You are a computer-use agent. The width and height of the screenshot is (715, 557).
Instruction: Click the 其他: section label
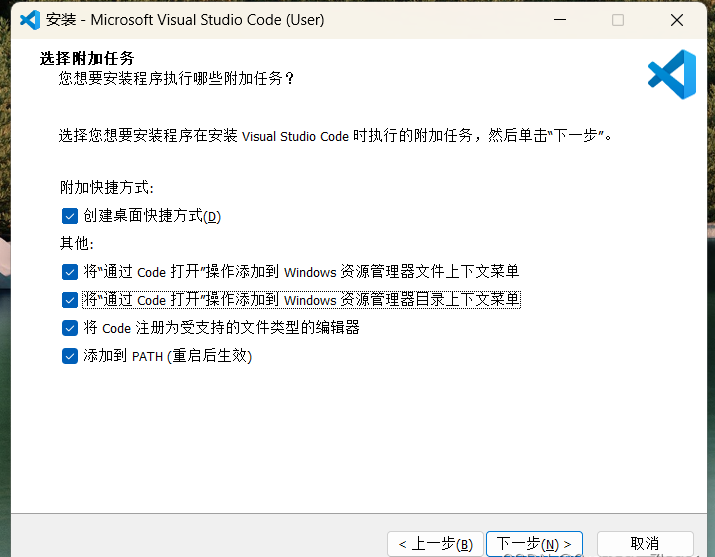(x=77, y=243)
